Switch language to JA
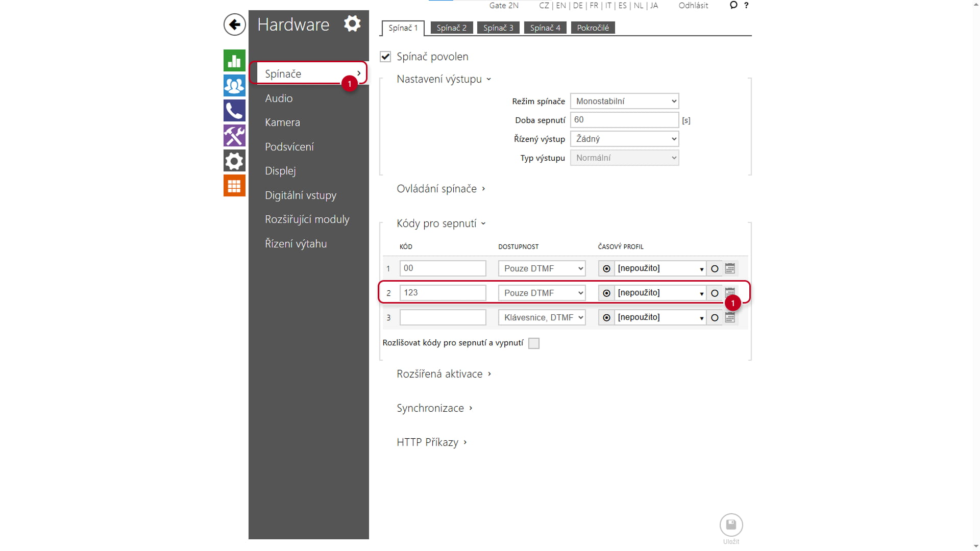The width and height of the screenshot is (980, 551). pyautogui.click(x=654, y=6)
